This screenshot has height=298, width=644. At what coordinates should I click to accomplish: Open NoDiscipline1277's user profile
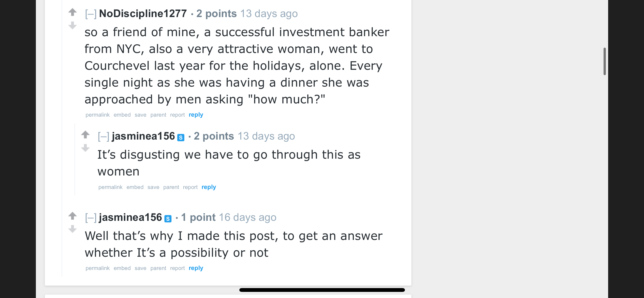143,13
